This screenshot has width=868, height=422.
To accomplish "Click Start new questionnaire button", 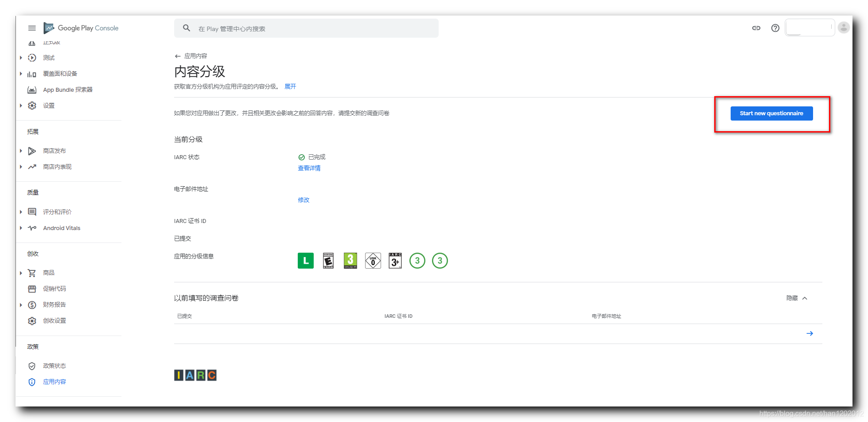I will 771,113.
